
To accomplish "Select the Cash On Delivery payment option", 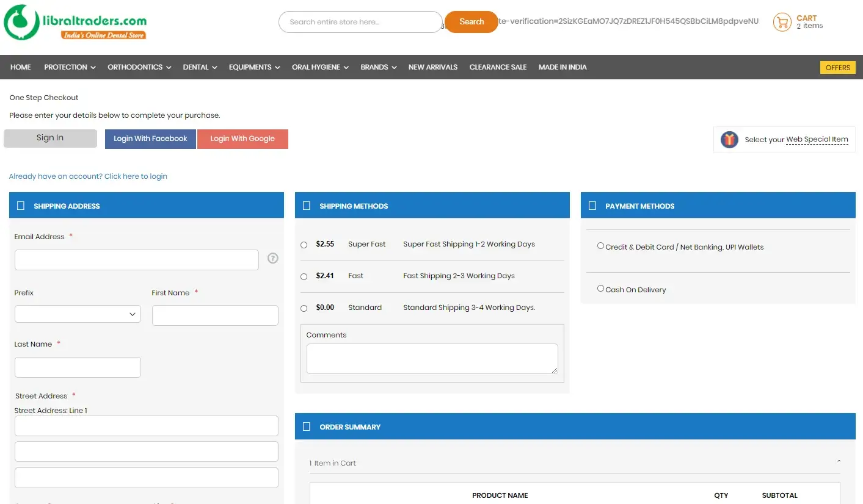I will [600, 289].
